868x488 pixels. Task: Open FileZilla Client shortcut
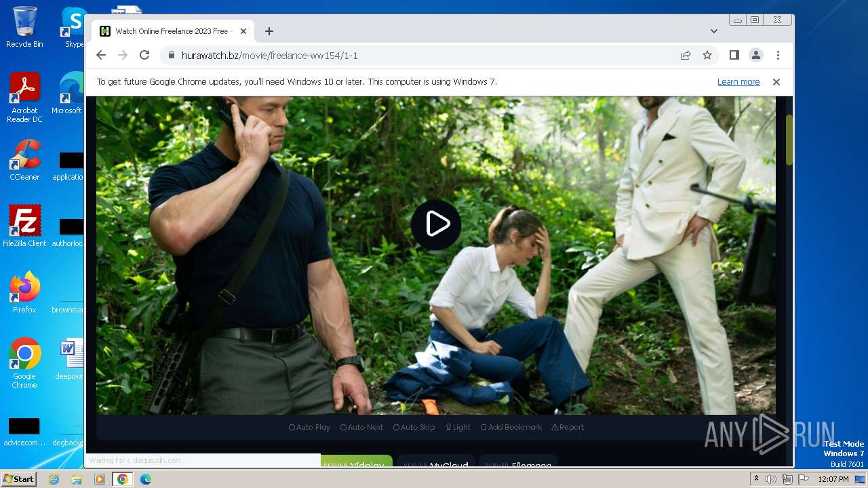pyautogui.click(x=24, y=226)
